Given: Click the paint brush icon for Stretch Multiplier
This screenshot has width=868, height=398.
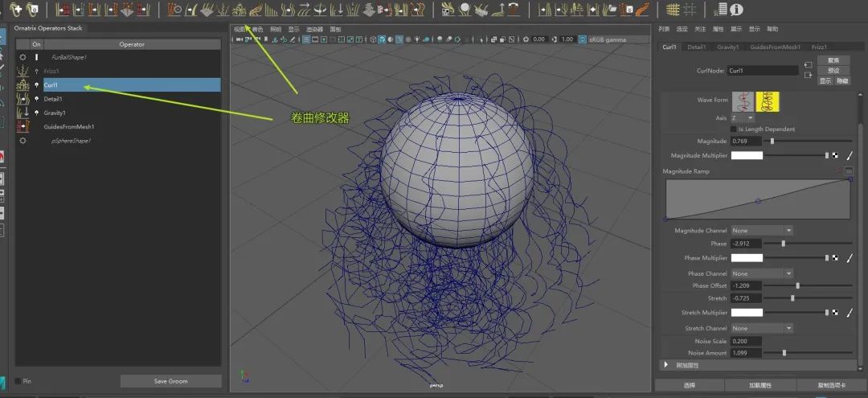Looking at the screenshot, I should coord(850,313).
